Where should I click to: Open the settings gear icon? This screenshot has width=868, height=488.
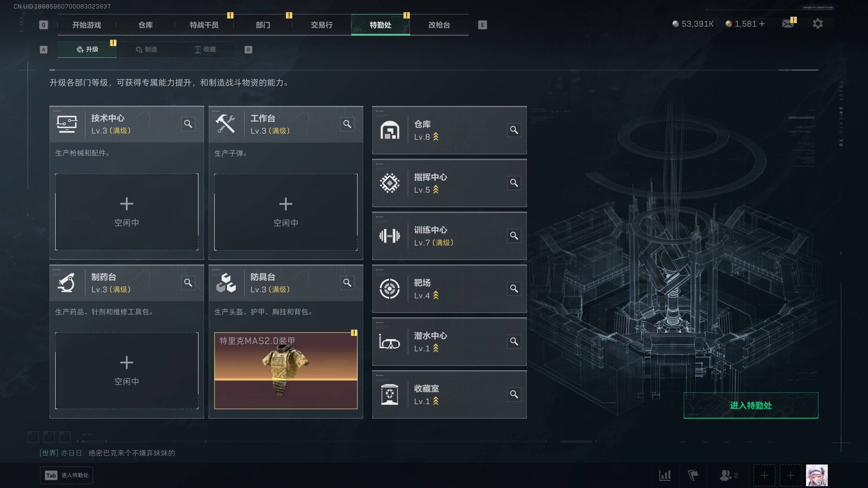(x=817, y=24)
